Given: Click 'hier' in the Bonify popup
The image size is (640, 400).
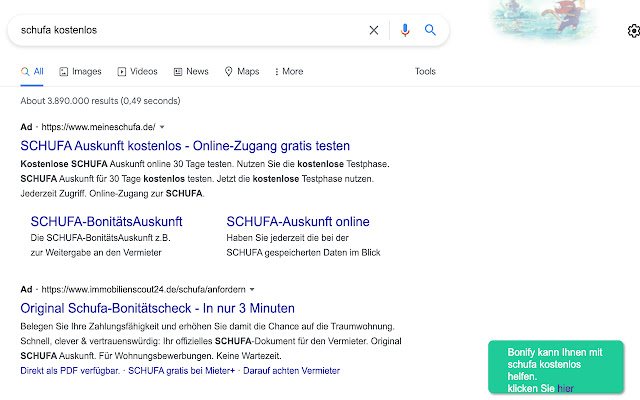Looking at the screenshot, I should [565, 388].
